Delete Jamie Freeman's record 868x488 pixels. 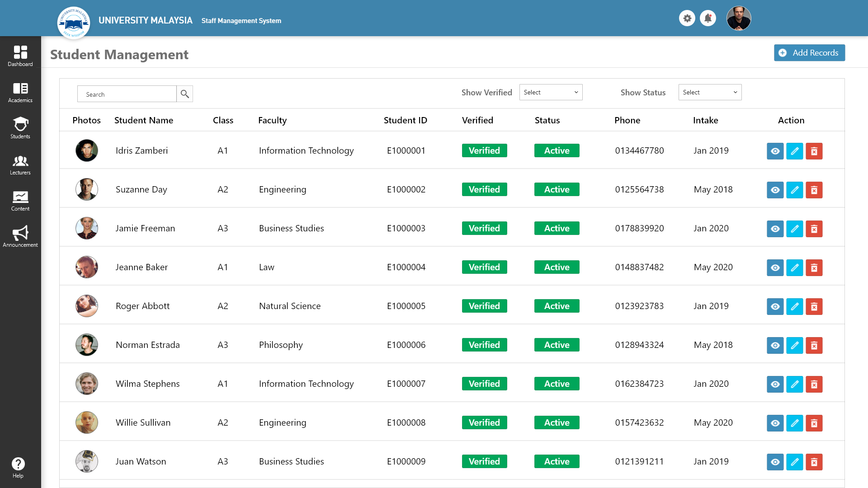click(814, 229)
